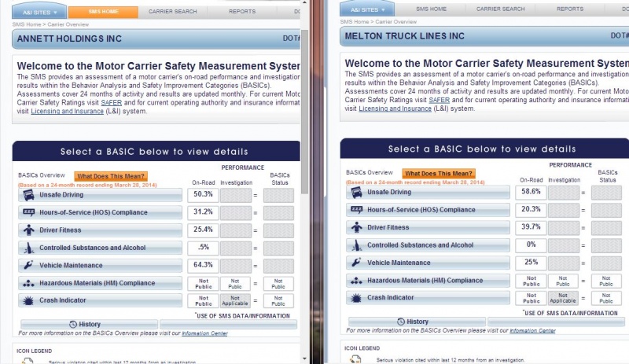This screenshot has height=364, width=629.
Task: Click the HOS Compliance logbook icon in Annett window
Action: pos(28,212)
